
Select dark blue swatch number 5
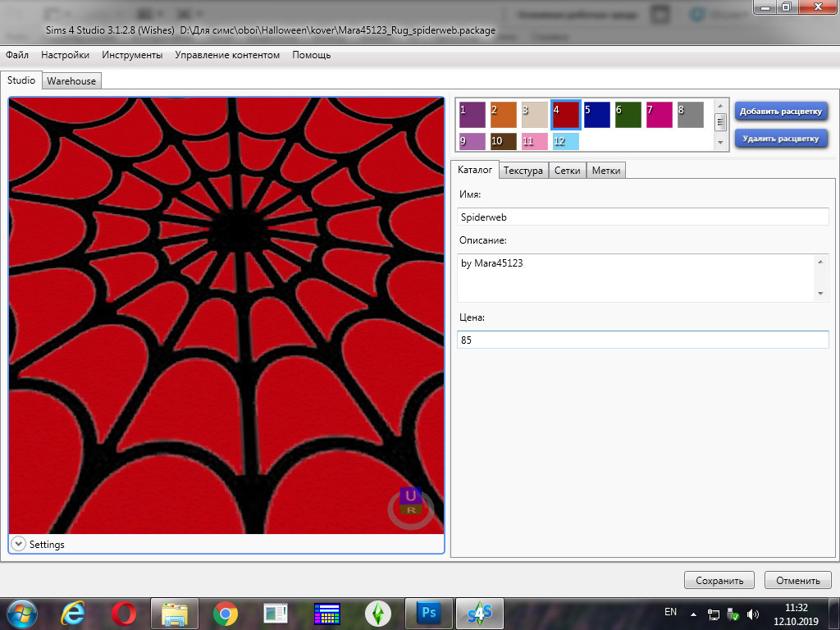(x=597, y=115)
